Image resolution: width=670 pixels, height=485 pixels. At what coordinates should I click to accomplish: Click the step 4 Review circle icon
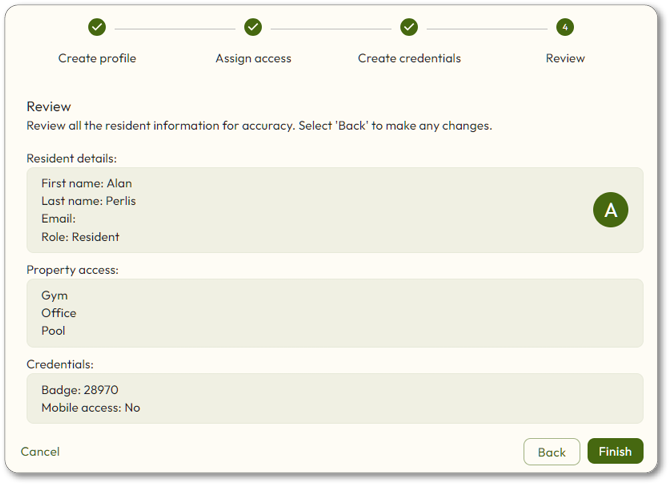pyautogui.click(x=565, y=27)
